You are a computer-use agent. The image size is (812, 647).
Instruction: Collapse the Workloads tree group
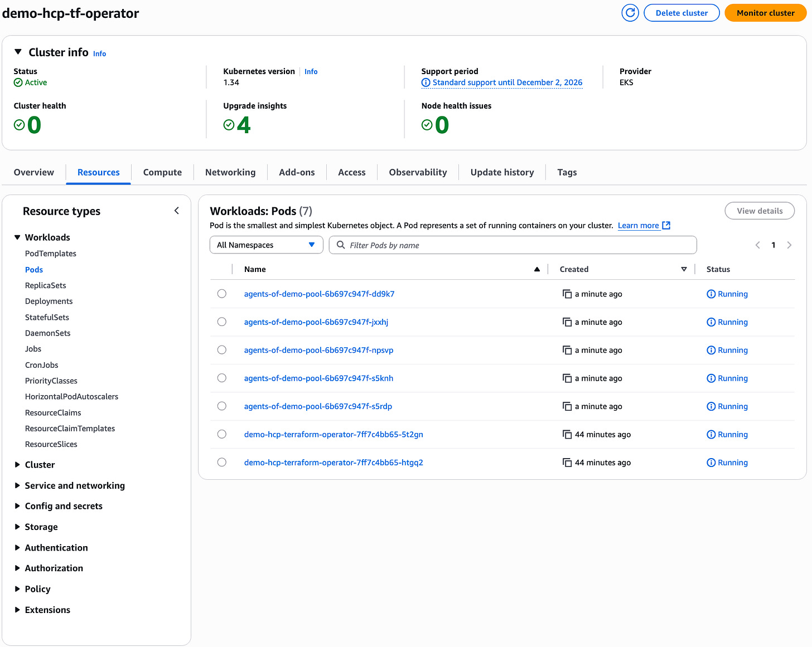[x=17, y=237]
